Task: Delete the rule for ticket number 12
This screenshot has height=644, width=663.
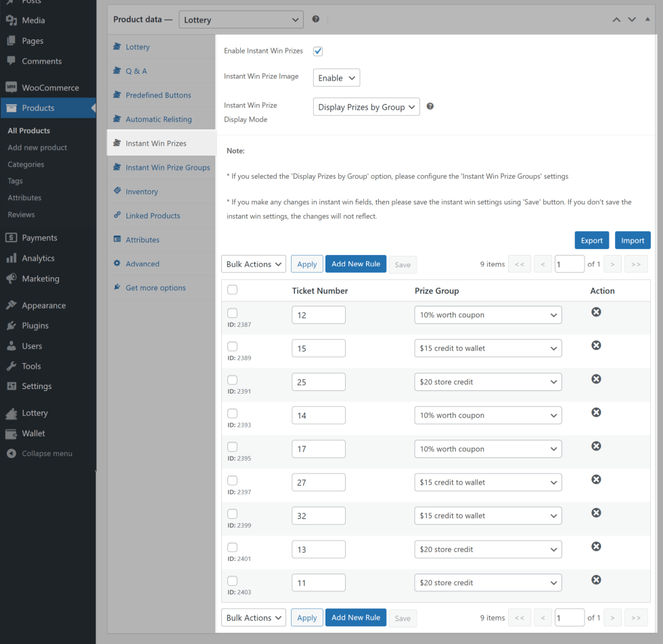Action: pos(596,312)
